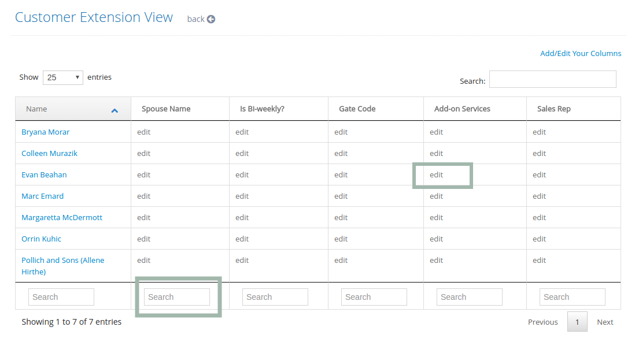Edit Gate Code for Marc Emard
The height and width of the screenshot is (364, 635).
(341, 196)
